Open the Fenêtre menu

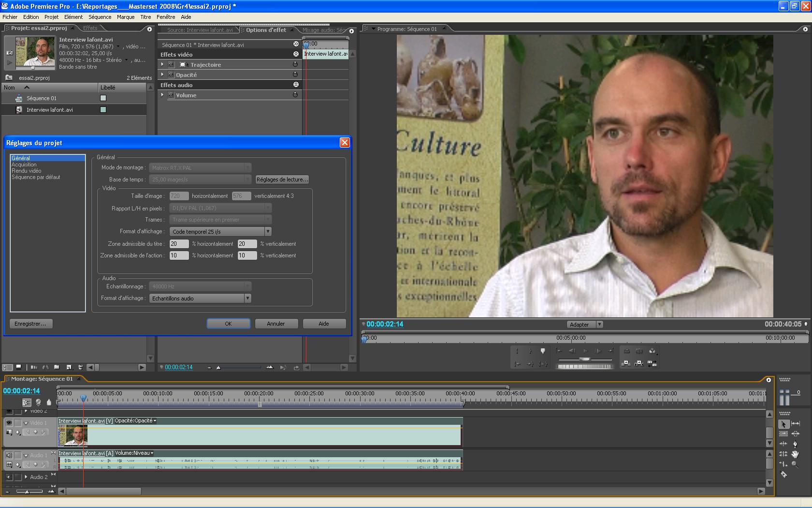(x=166, y=17)
